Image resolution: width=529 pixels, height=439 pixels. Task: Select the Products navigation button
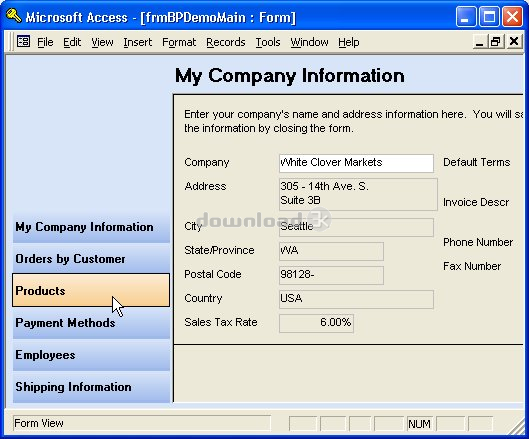coord(91,290)
